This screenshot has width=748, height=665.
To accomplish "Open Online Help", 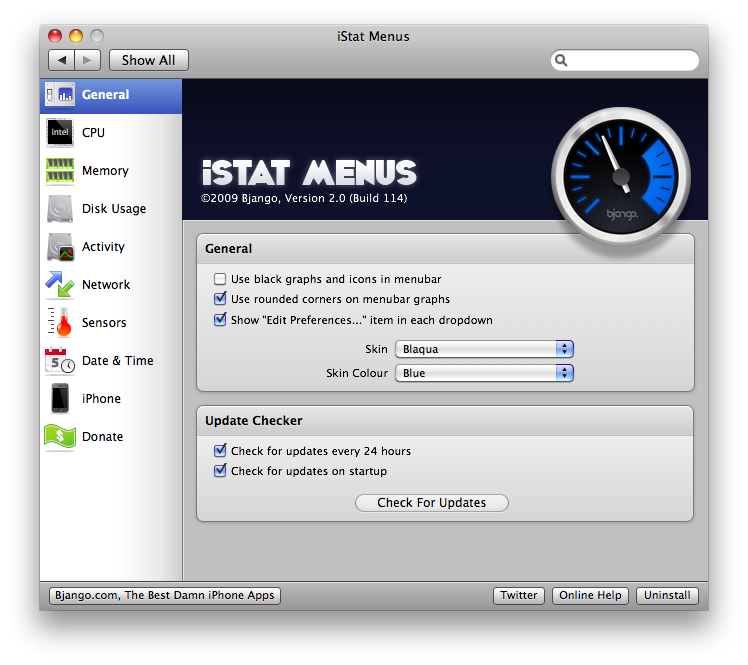I will (x=590, y=595).
